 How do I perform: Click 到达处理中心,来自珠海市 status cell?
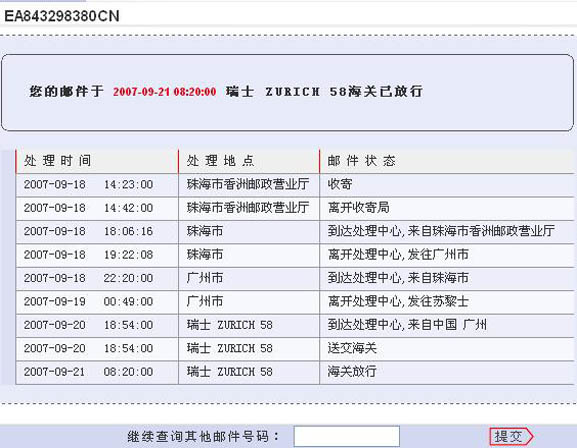[x=398, y=278]
